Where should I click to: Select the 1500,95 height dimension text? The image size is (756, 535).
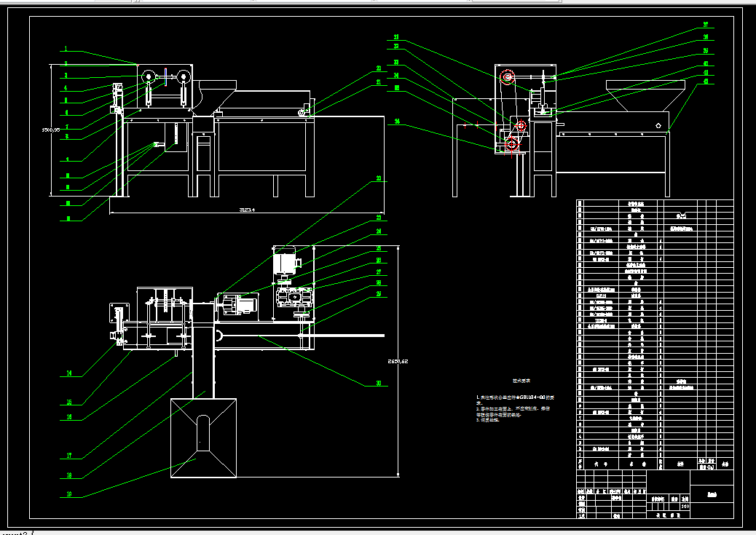[x=51, y=130]
